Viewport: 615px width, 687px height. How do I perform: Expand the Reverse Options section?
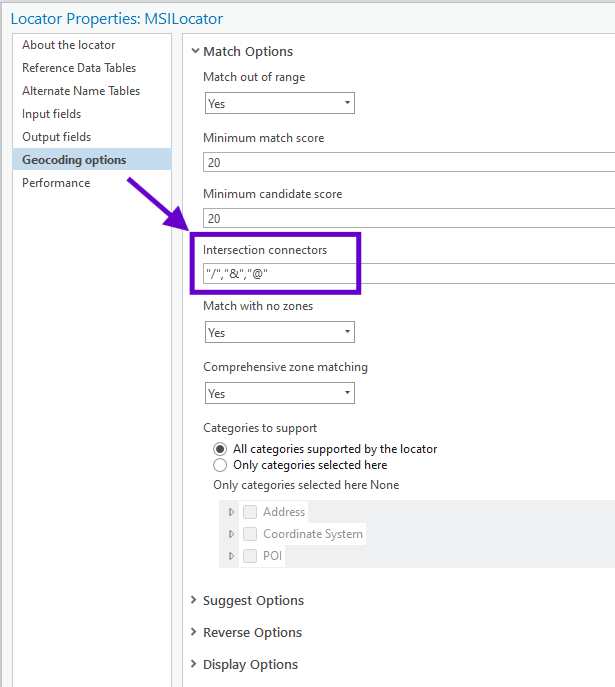[x=194, y=632]
